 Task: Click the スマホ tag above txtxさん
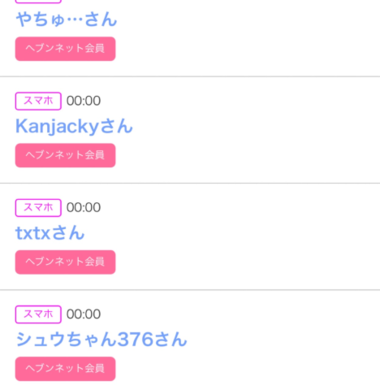coord(38,208)
